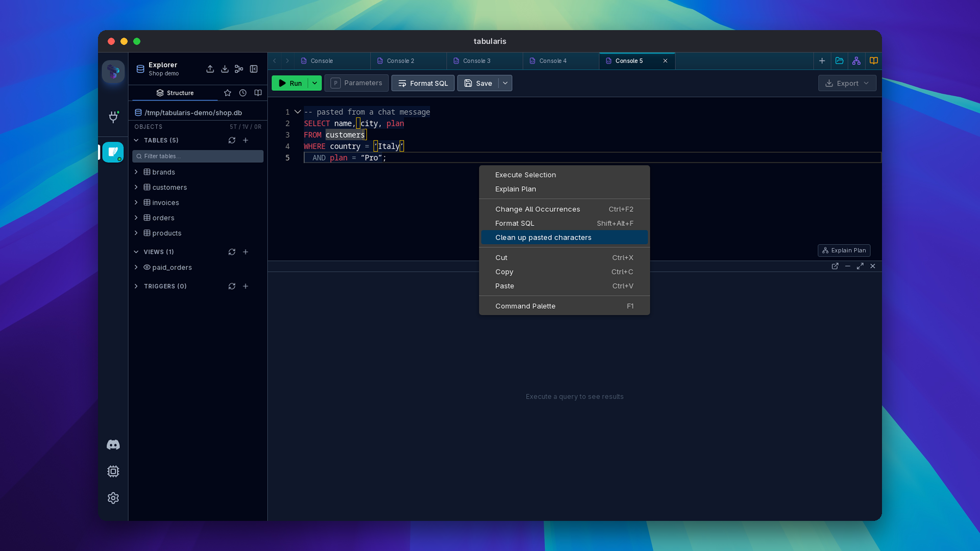Select Clean up pasted characters

(564, 238)
